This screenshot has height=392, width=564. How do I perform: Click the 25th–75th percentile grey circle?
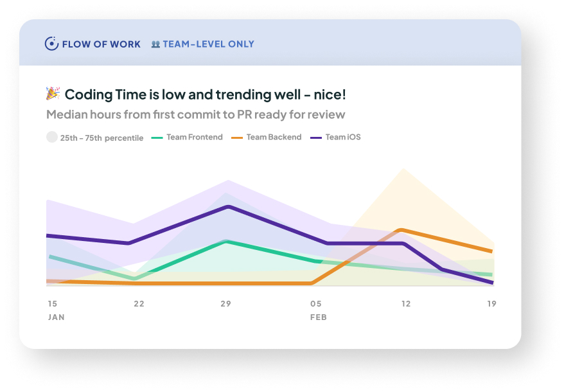52,137
